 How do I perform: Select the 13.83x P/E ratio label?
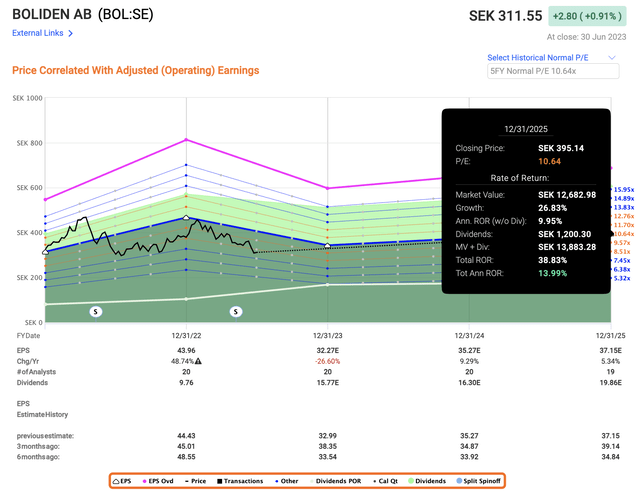point(624,208)
